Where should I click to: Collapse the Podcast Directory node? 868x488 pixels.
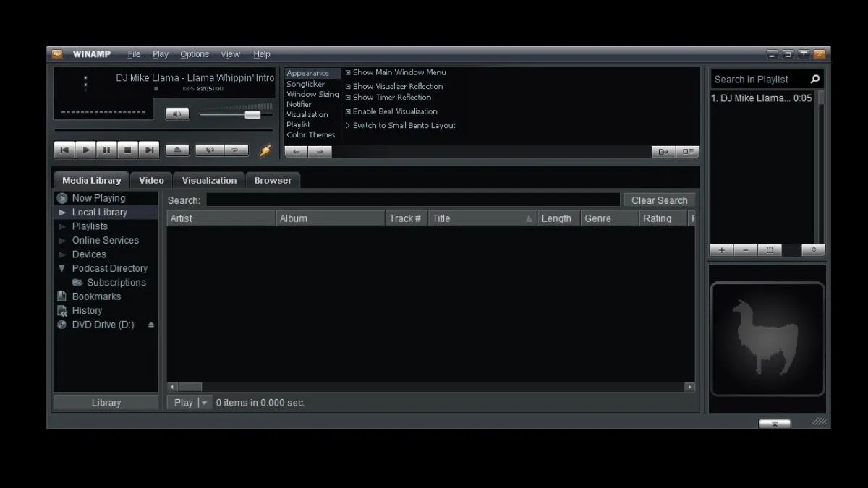point(62,268)
